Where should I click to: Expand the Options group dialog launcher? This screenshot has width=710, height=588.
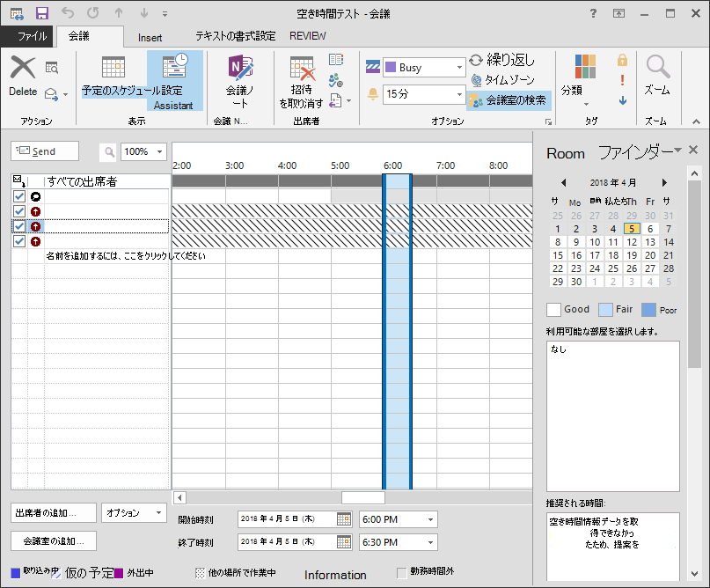point(548,121)
